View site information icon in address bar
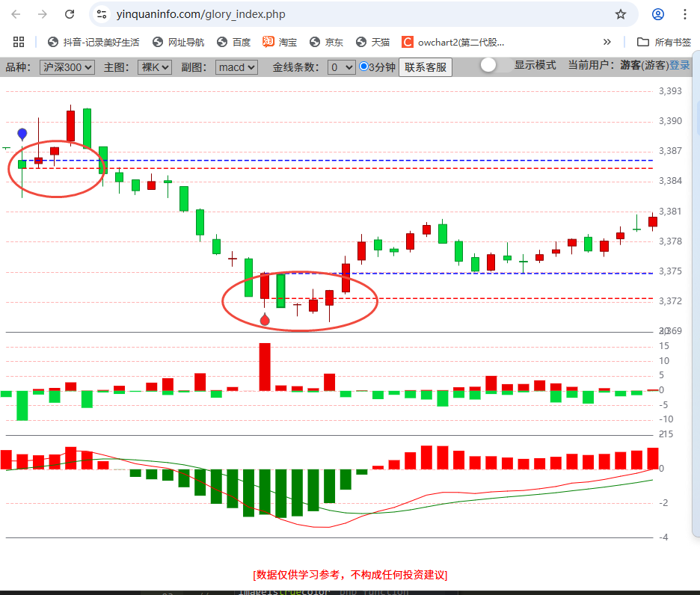This screenshot has height=595, width=700. click(x=102, y=14)
